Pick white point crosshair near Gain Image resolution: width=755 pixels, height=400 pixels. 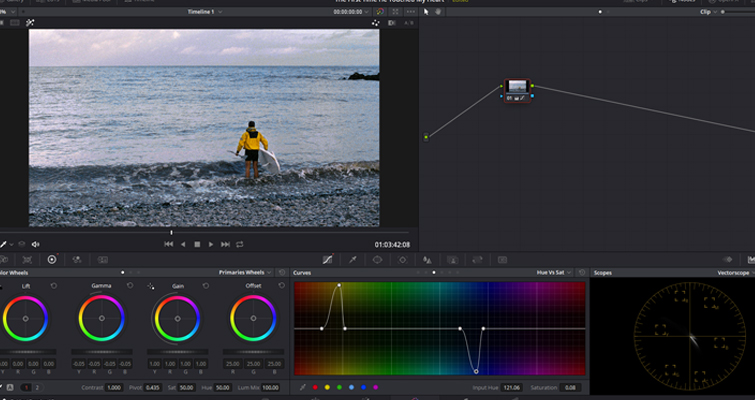[151, 286]
